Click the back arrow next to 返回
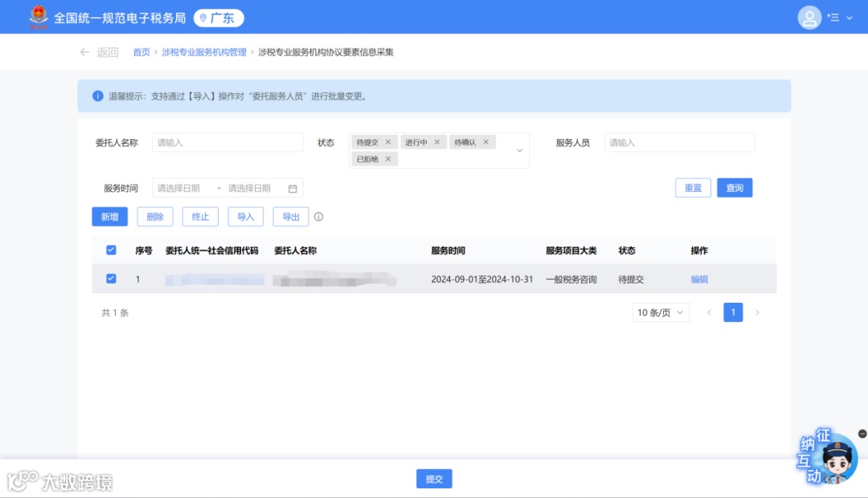The width and height of the screenshot is (868, 498). point(84,51)
